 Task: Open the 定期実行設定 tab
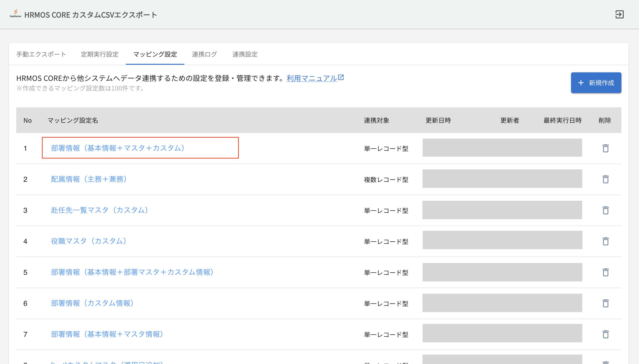coord(100,54)
